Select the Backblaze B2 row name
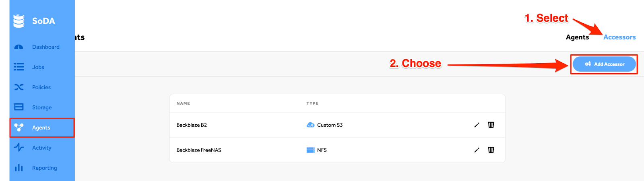This screenshot has height=181, width=644. coord(192,125)
